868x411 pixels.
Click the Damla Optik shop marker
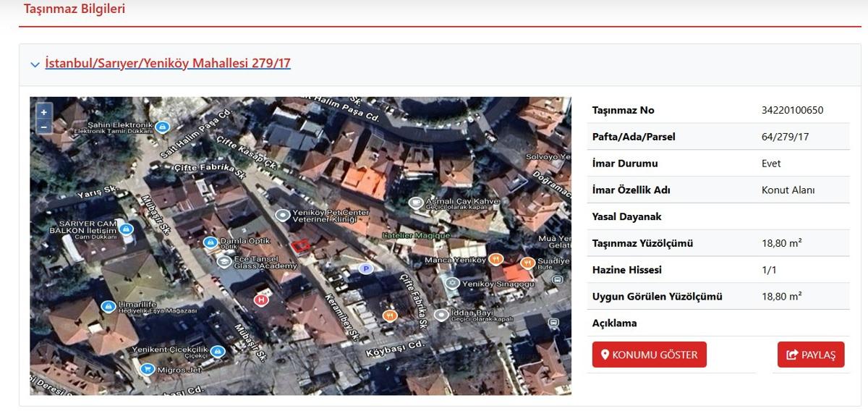pyautogui.click(x=210, y=242)
